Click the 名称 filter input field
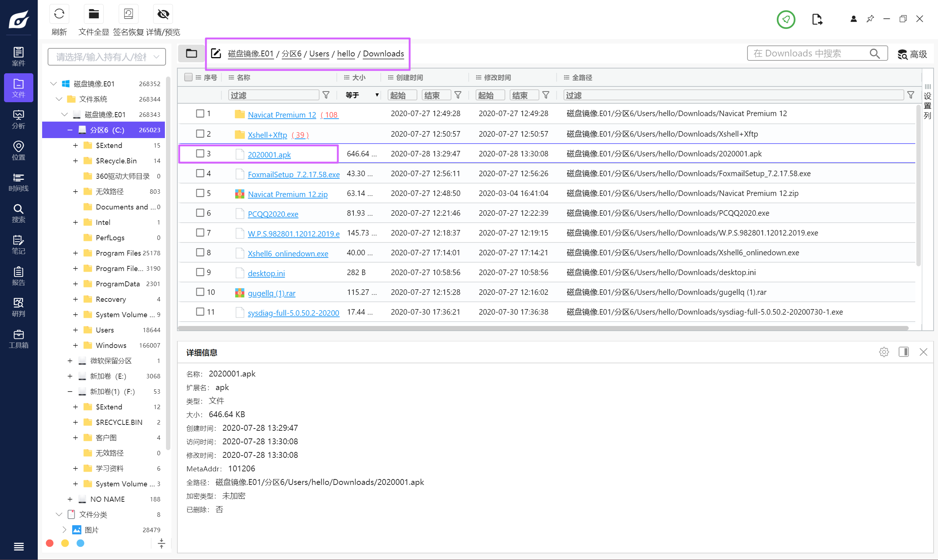The height and width of the screenshot is (560, 938). (274, 95)
